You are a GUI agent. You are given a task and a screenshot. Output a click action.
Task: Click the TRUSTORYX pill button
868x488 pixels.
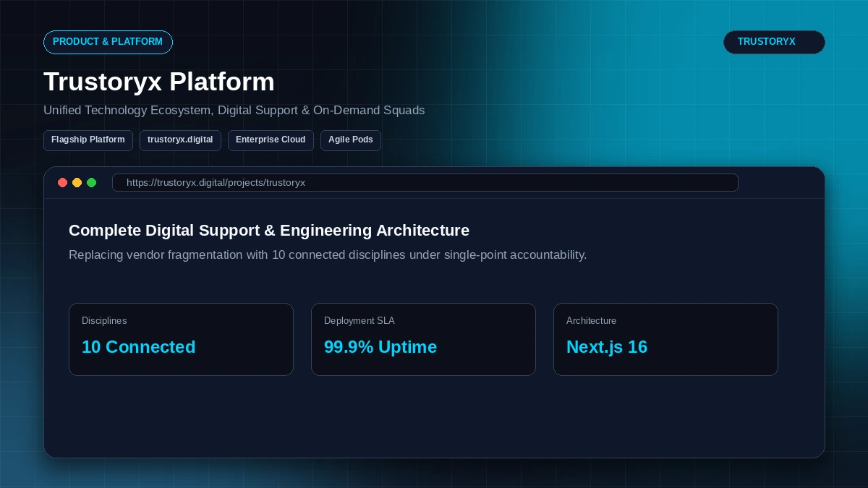[x=774, y=42]
